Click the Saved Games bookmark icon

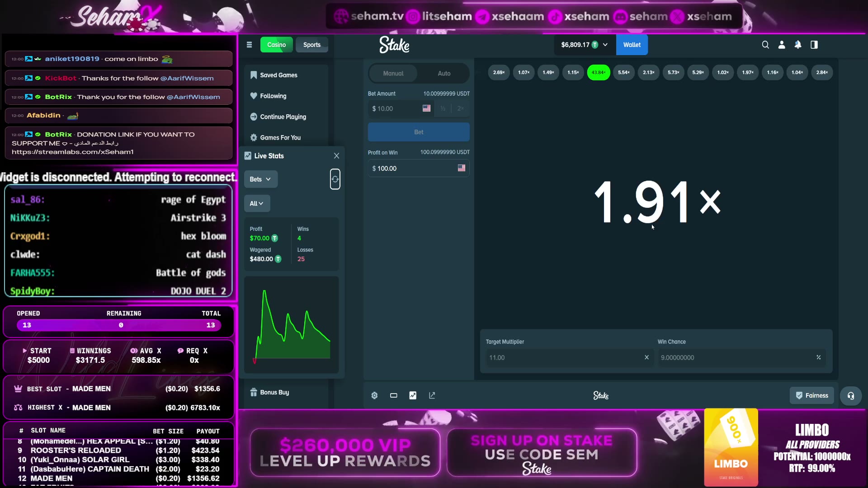pyautogui.click(x=254, y=75)
